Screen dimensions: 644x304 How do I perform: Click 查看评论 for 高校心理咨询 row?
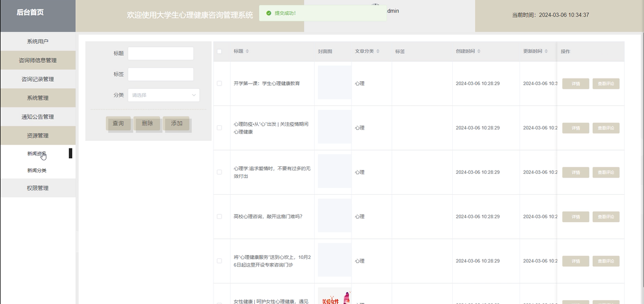(x=606, y=217)
